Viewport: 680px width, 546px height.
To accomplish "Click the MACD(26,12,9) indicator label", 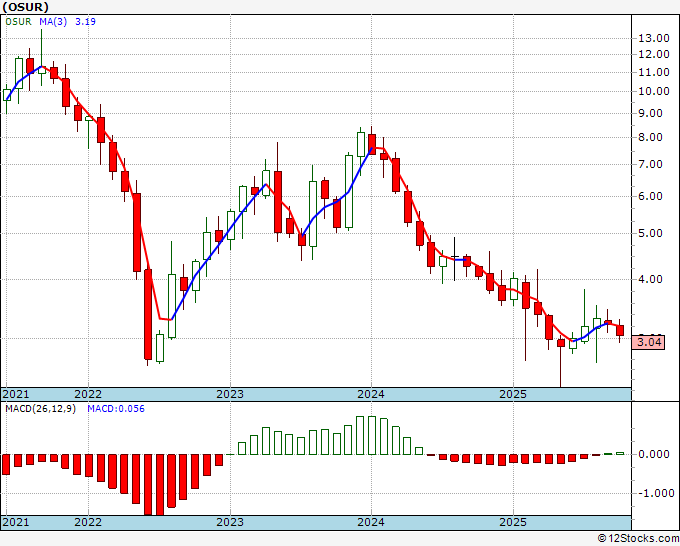I will click(40, 409).
